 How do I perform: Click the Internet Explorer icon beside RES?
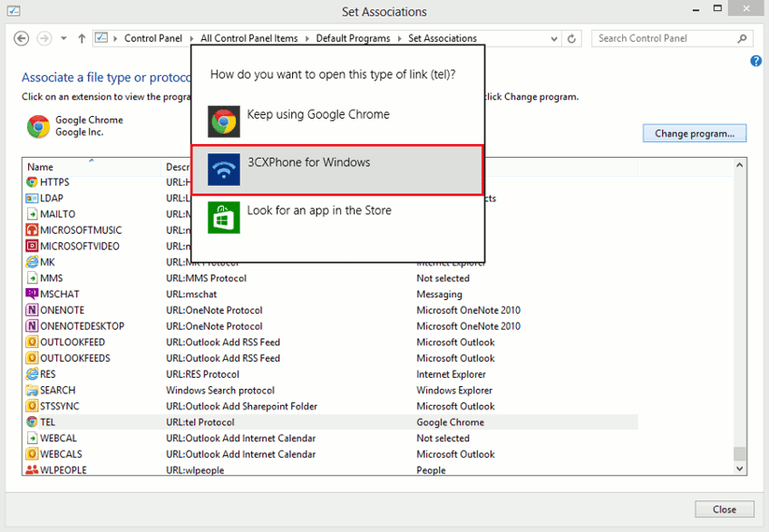pyautogui.click(x=32, y=374)
